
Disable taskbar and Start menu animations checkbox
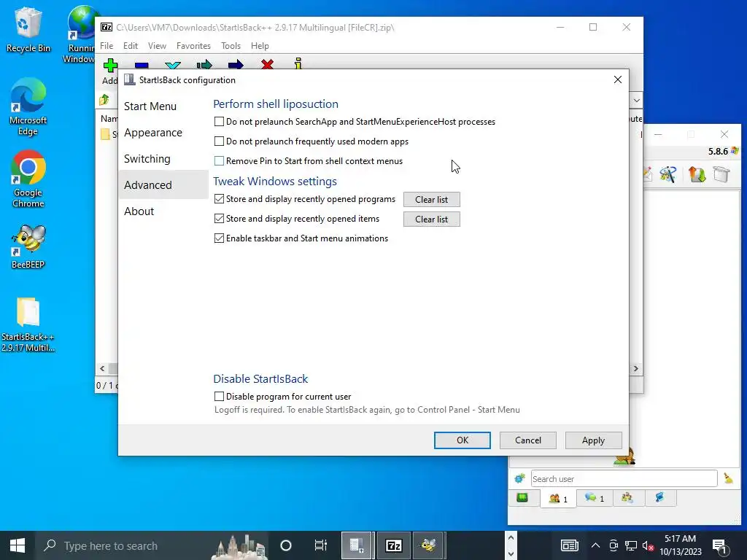pyautogui.click(x=219, y=238)
